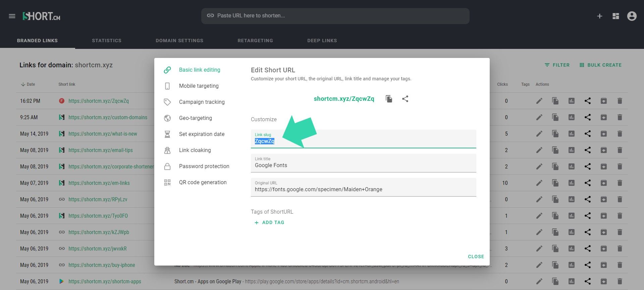Click the Original URL field
644x290 pixels.
coord(363,187)
